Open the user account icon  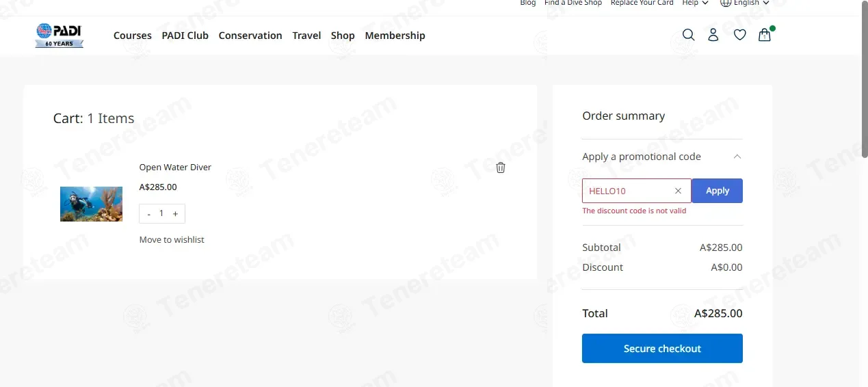(x=713, y=35)
